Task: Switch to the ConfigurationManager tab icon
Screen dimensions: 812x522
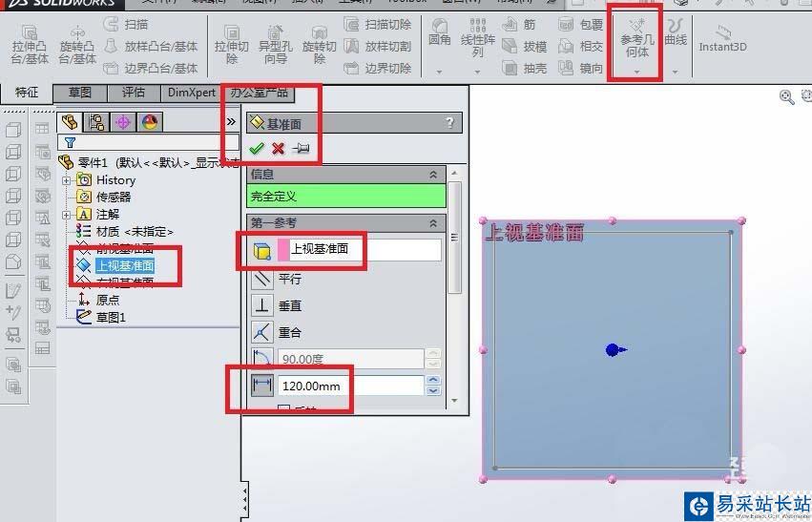Action: (123, 122)
